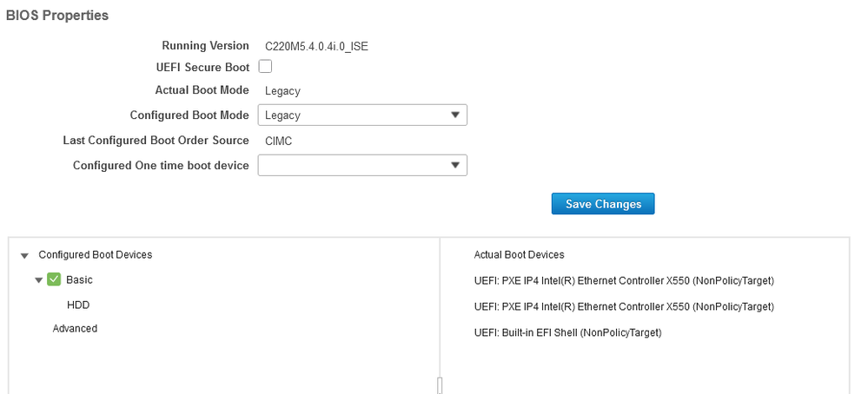
Task: Enable the UEFI Secure Boot checkbox
Action: pyautogui.click(x=265, y=67)
